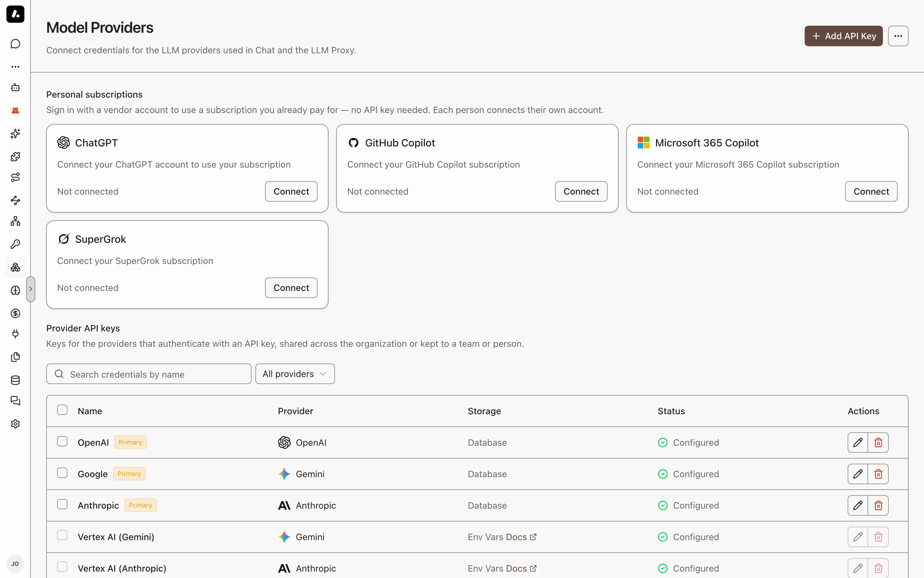924x578 pixels.
Task: Click the Primary badge next to Anthropic
Action: pyautogui.click(x=140, y=505)
